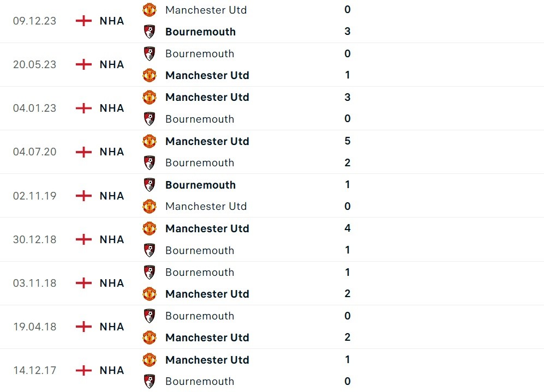544x392 pixels.
Task: Click Manchester Utd crest in 19.04.18 match
Action: tap(149, 337)
